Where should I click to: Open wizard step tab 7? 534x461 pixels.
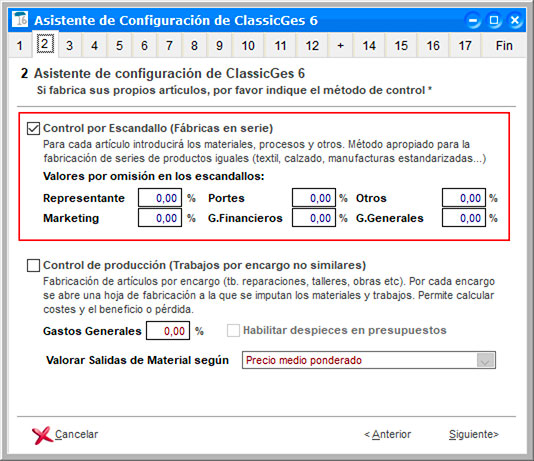(x=169, y=46)
